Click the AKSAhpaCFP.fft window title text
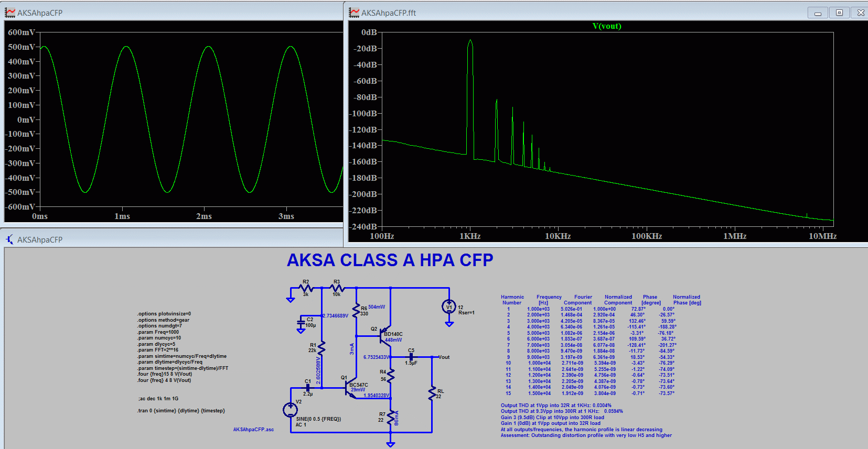The image size is (868, 449). tap(389, 13)
